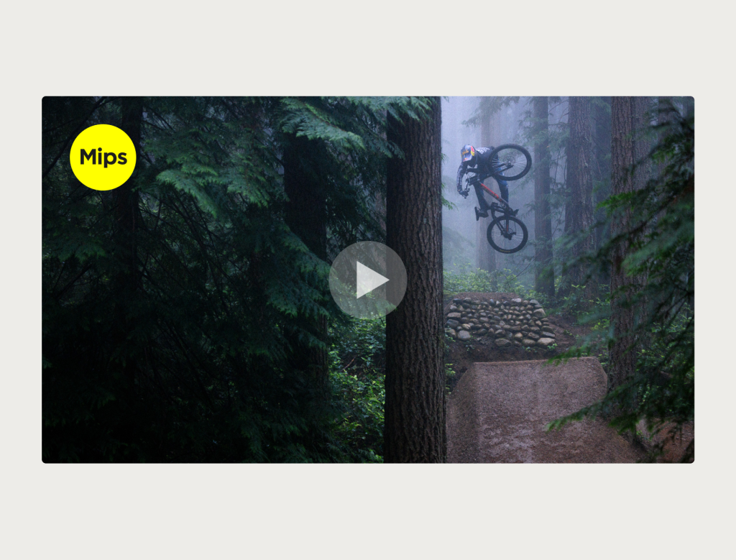736x560 pixels.
Task: Click the bike's upper wheel
Action: pos(510,162)
